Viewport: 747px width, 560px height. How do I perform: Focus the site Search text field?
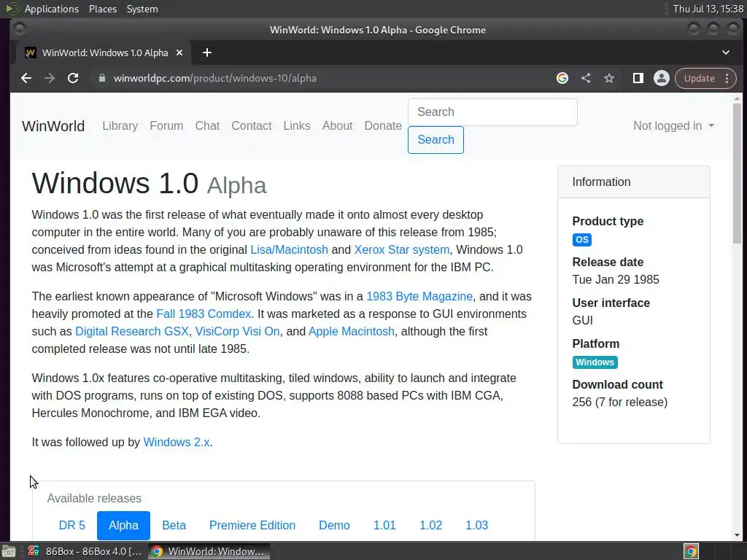pos(492,112)
